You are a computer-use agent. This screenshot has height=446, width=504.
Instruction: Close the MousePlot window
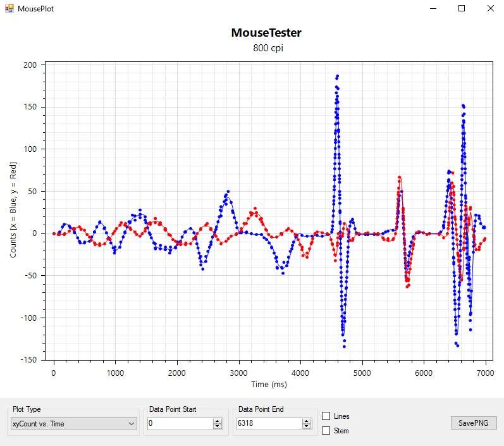[x=490, y=9]
